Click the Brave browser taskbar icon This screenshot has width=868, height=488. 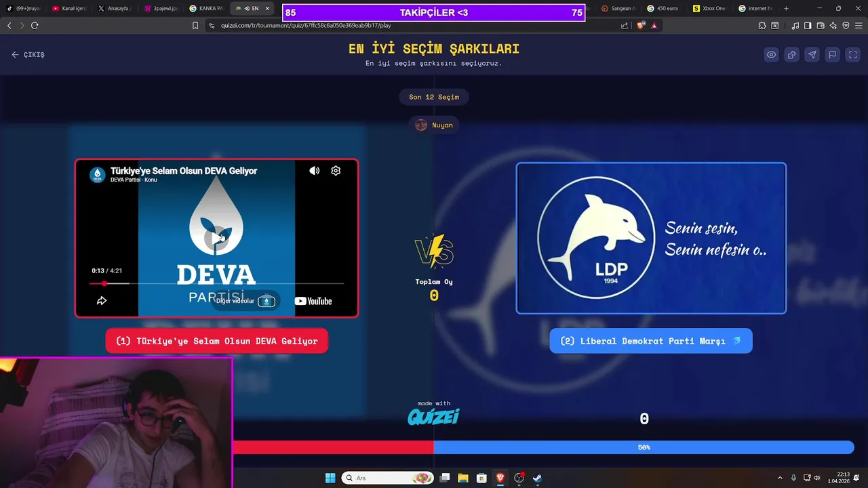tap(500, 478)
